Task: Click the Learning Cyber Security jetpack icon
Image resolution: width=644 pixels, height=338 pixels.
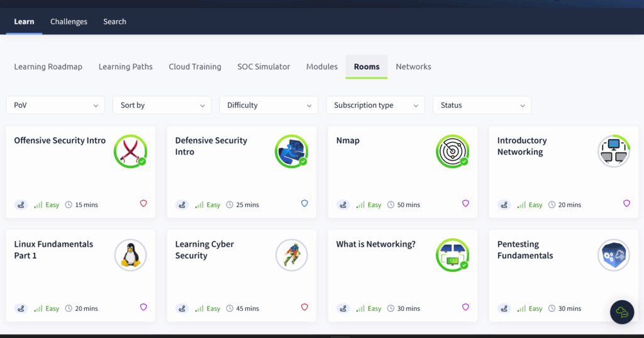Action: (292, 255)
